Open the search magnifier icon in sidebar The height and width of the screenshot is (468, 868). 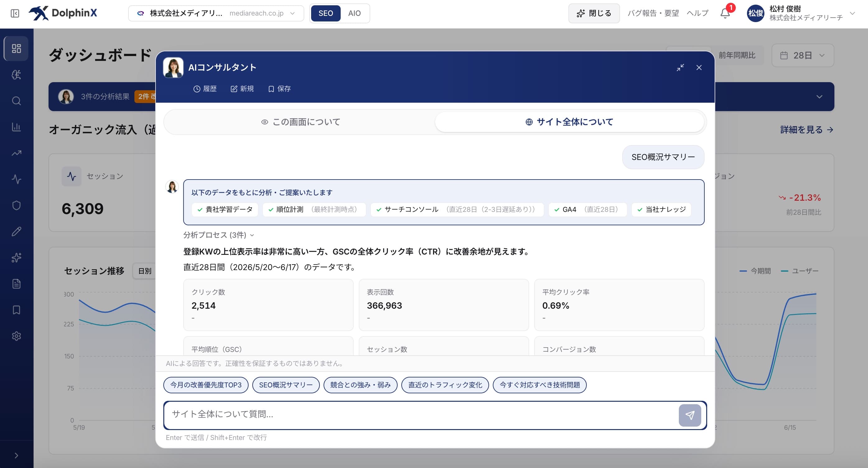[x=16, y=101]
